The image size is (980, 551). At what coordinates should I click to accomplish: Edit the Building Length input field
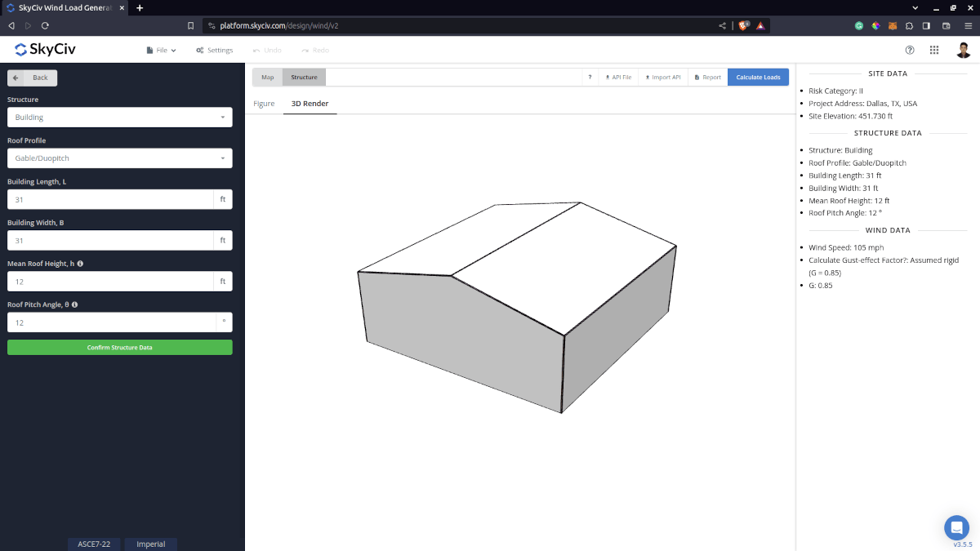point(110,199)
